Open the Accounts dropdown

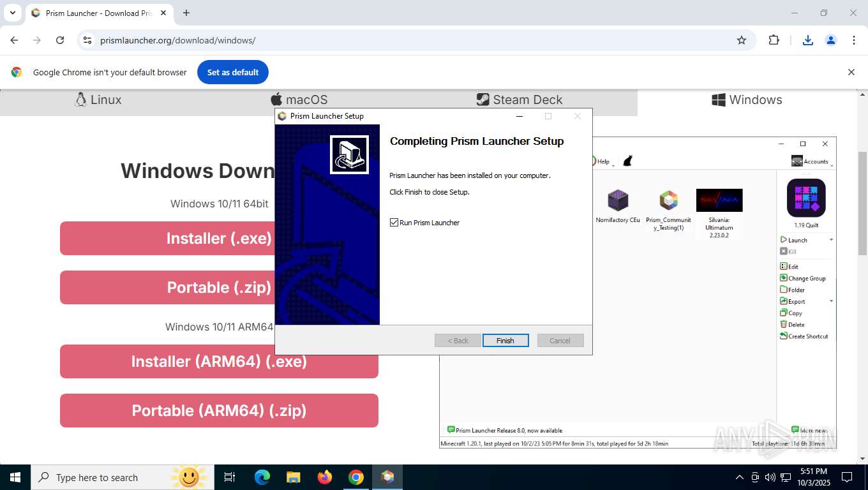(812, 161)
